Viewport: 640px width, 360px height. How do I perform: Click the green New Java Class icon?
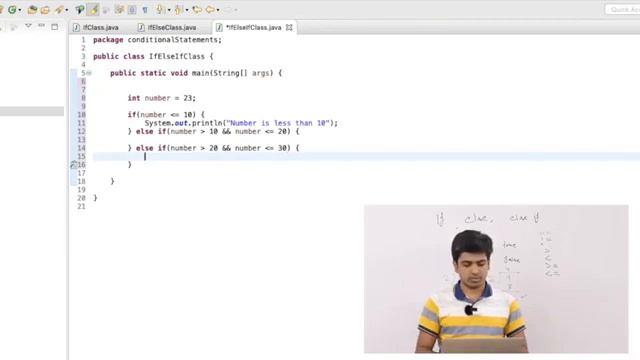[x=12, y=9]
